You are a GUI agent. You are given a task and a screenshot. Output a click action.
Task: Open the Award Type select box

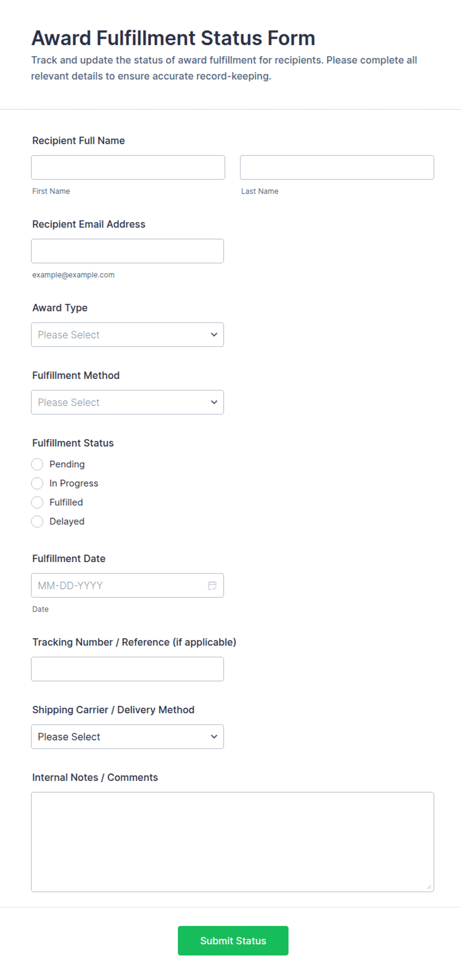(127, 335)
